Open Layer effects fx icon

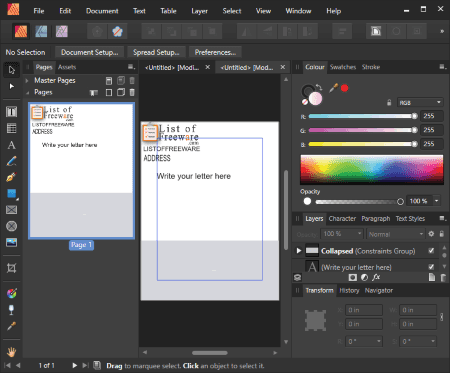376,277
